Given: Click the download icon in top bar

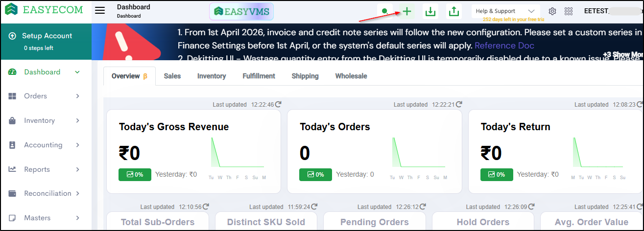Looking at the screenshot, I should (430, 11).
